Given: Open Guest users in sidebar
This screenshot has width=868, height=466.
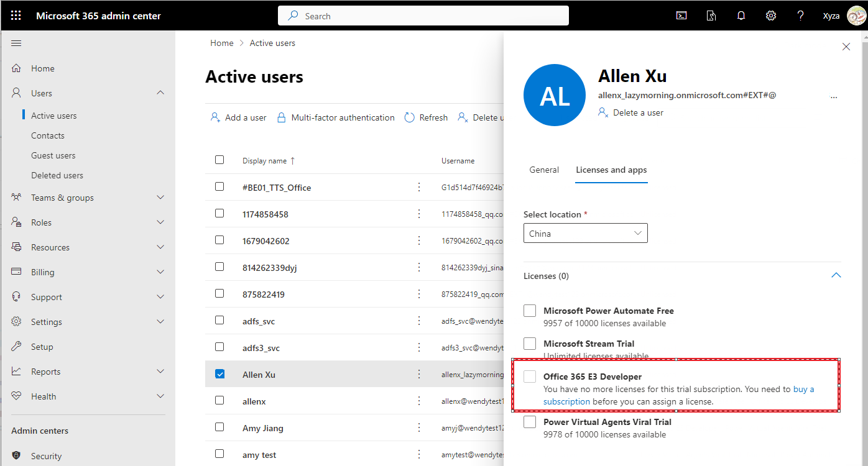Looking at the screenshot, I should tap(53, 155).
